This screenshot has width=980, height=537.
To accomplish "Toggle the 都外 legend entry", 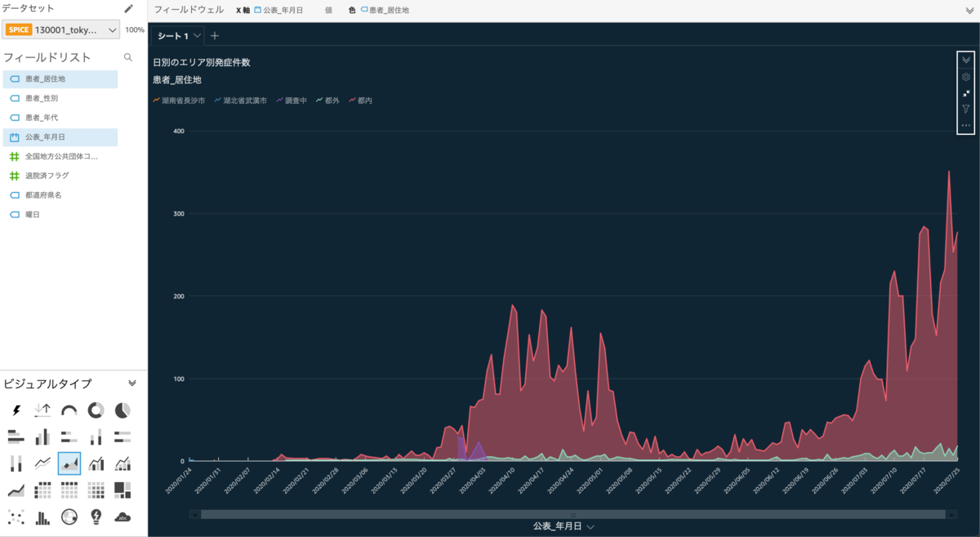I will (327, 101).
